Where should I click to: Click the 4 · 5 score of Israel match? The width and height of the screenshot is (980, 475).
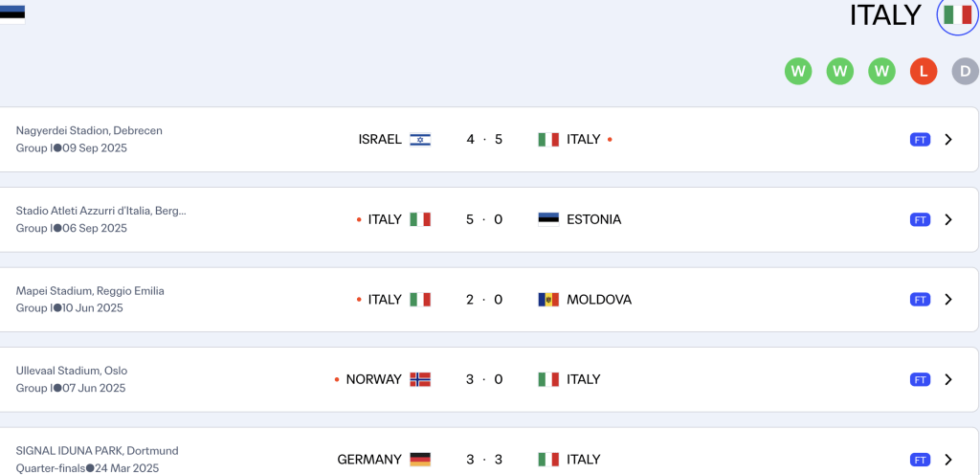(484, 140)
